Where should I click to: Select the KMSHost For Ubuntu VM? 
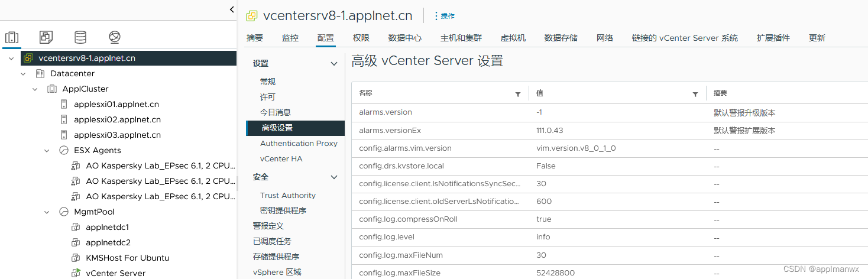pos(127,258)
